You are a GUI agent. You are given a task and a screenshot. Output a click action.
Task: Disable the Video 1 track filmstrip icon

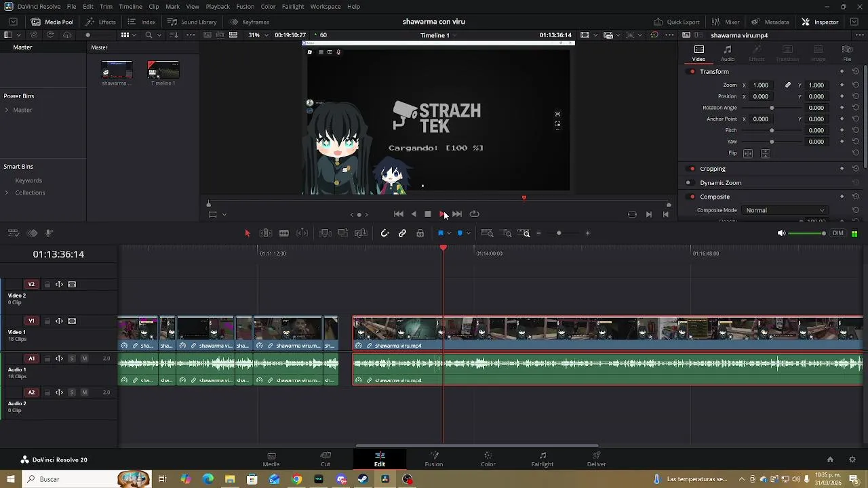[72, 321]
